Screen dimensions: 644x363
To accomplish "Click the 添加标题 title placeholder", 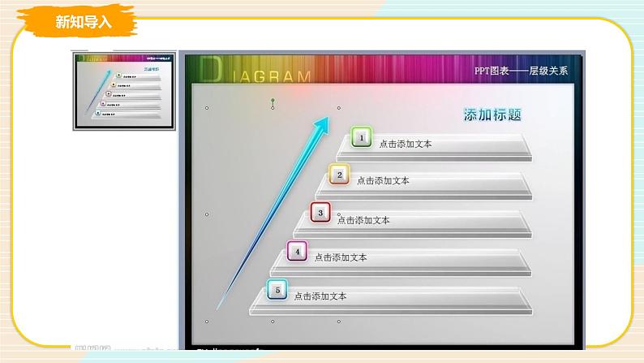I will (493, 115).
